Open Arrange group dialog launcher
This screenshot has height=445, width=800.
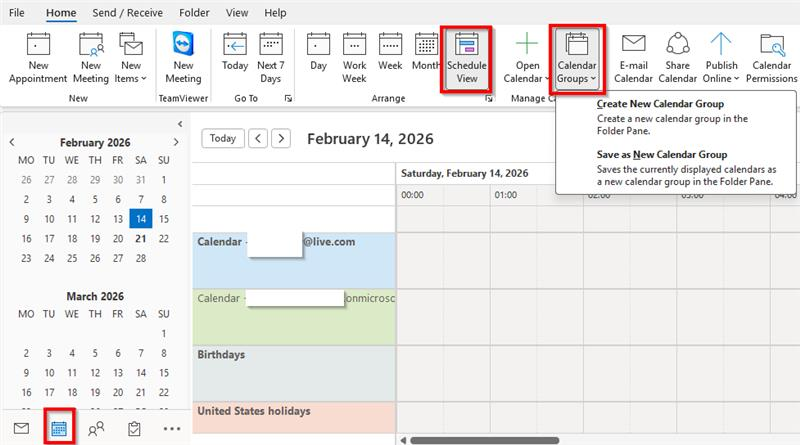[x=489, y=98]
